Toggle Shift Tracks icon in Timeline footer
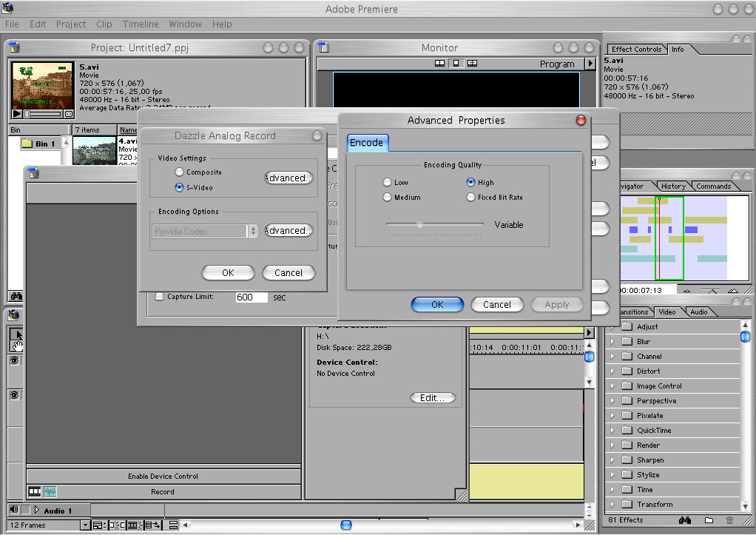This screenshot has width=756, height=535. point(153,525)
